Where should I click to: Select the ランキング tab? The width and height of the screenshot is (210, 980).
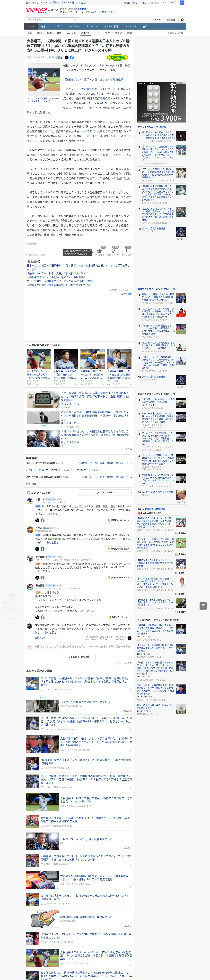[130, 27]
